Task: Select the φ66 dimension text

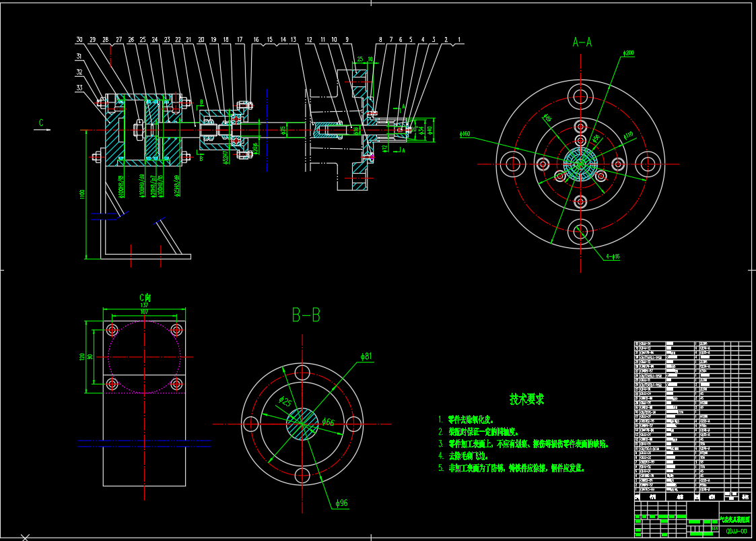Action: [x=328, y=422]
